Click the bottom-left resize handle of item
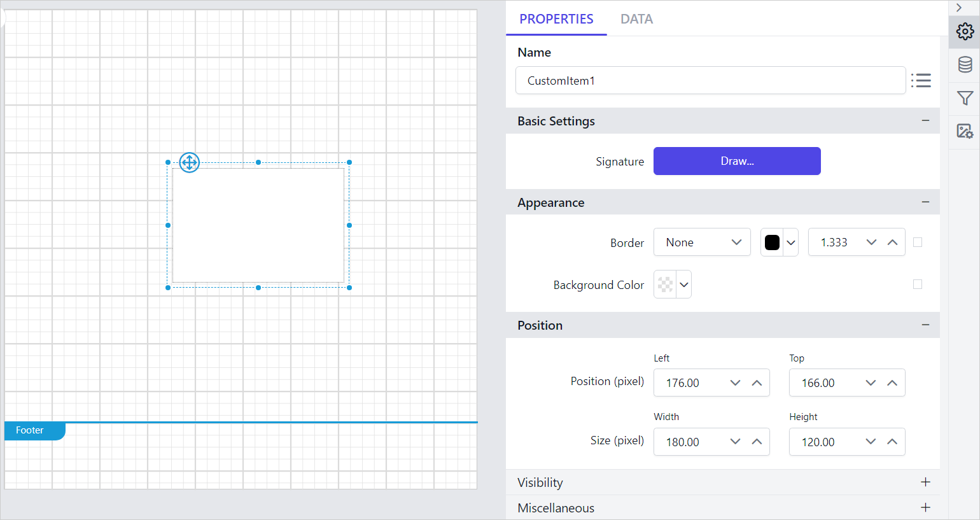 pos(168,288)
